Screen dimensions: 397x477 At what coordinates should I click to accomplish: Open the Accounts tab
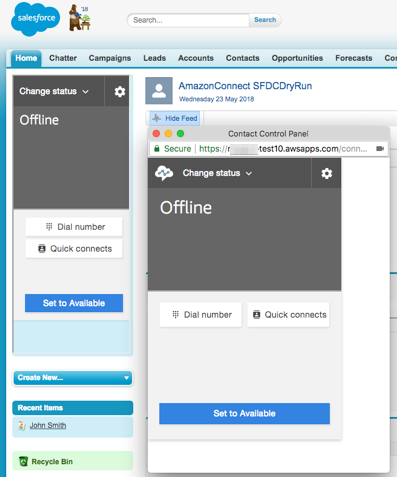pyautogui.click(x=196, y=58)
